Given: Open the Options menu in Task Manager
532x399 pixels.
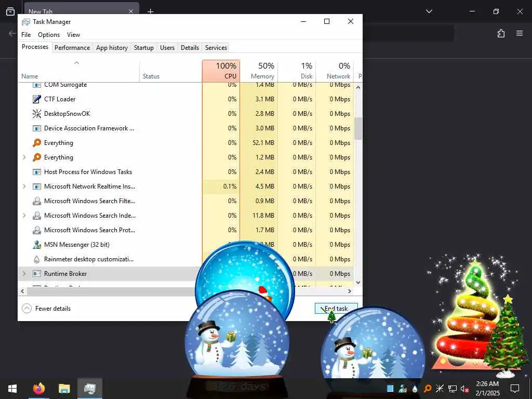Looking at the screenshot, I should point(49,35).
